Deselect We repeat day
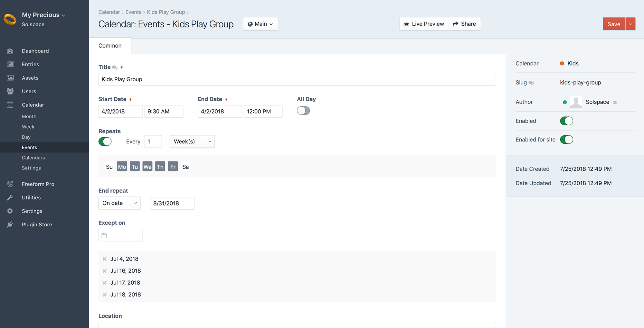Screen dimensions: 644x328 [147, 167]
